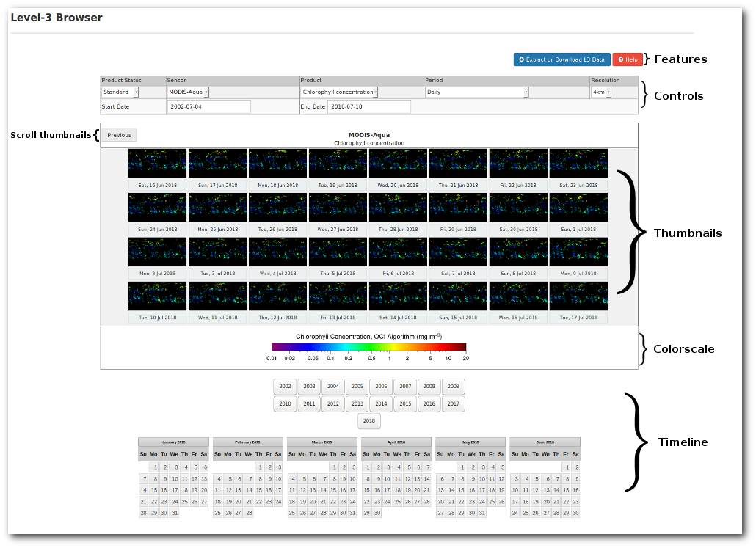Change the 4km resolution dropdown
This screenshot has height=548, width=756.
[x=601, y=92]
